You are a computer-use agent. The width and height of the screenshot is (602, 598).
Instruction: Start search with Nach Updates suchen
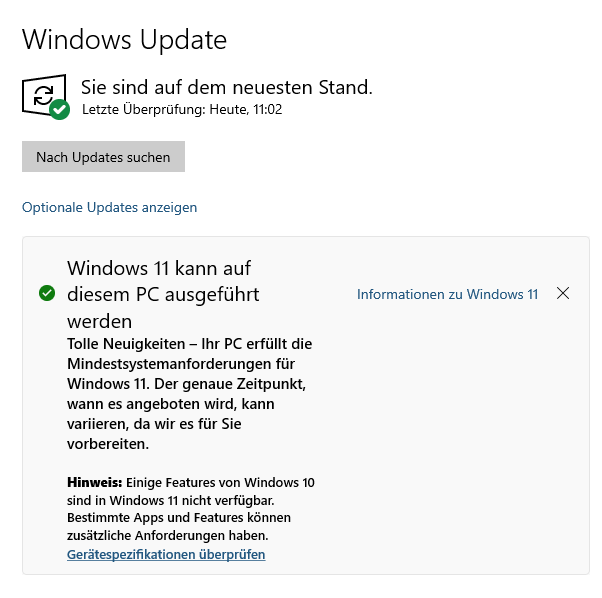click(103, 157)
